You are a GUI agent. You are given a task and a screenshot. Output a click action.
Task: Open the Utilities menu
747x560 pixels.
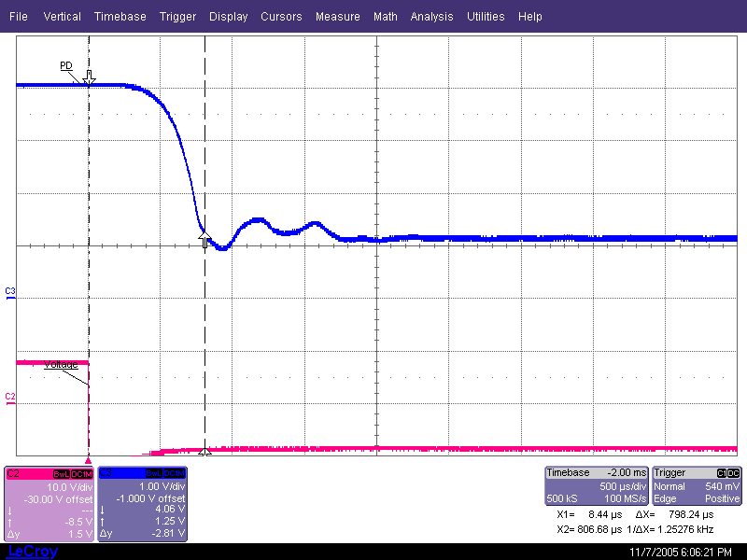click(x=486, y=17)
